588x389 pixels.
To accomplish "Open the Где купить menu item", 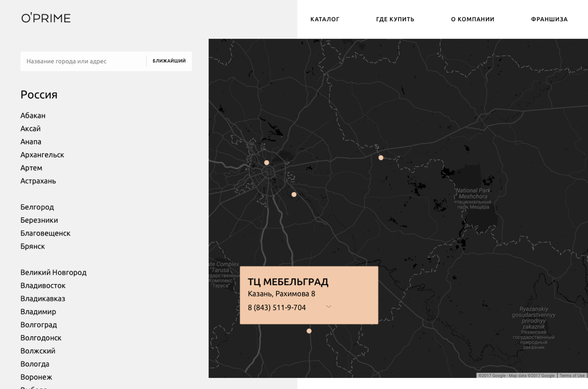I will 395,19.
